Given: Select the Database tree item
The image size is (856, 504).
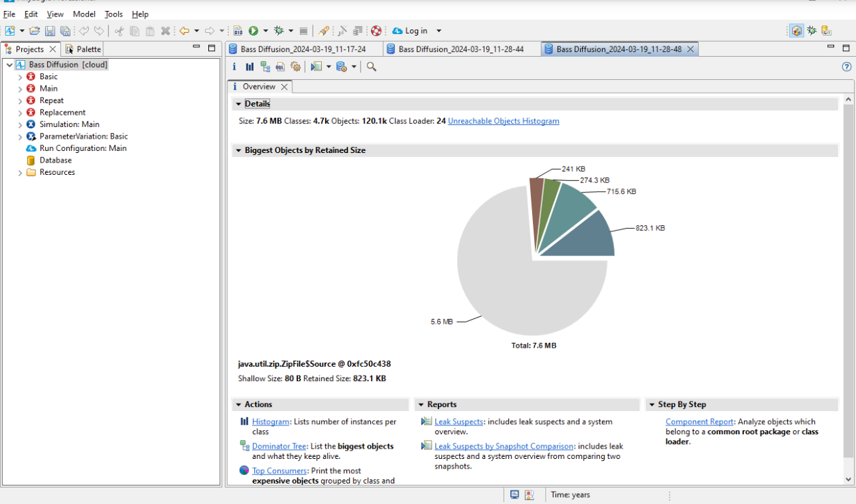Looking at the screenshot, I should click(x=55, y=160).
